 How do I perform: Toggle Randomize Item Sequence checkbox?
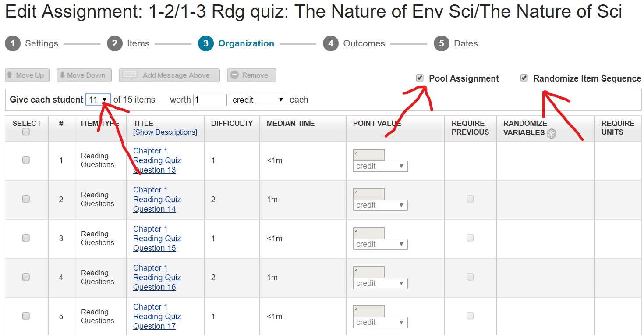click(524, 78)
